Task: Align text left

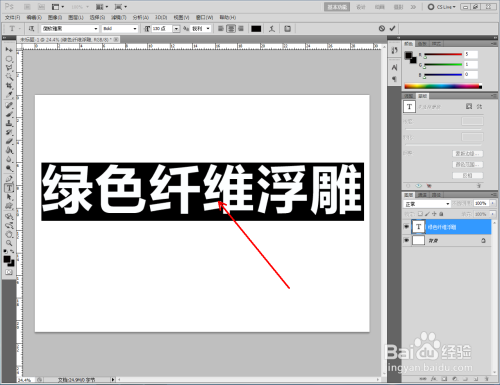Action: (221, 29)
